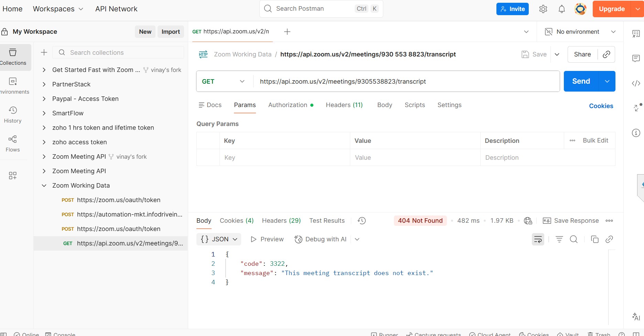Switch to the Settings tab

[x=450, y=105]
